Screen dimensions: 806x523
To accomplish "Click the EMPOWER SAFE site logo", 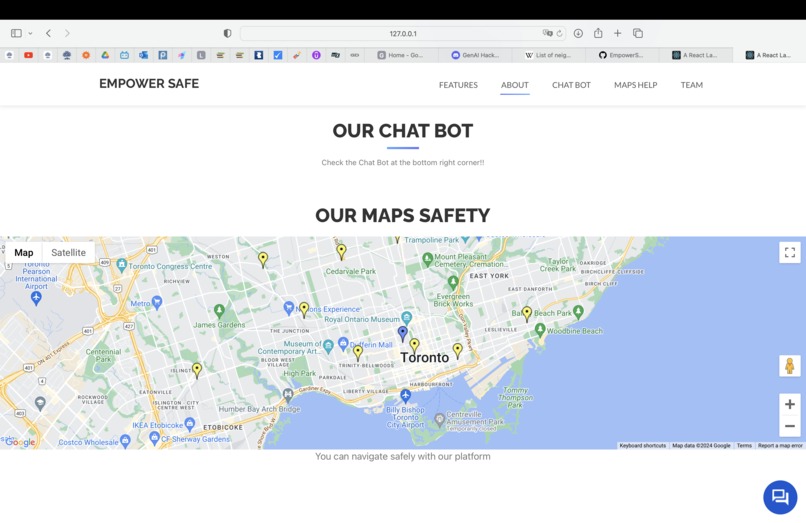I will (149, 83).
